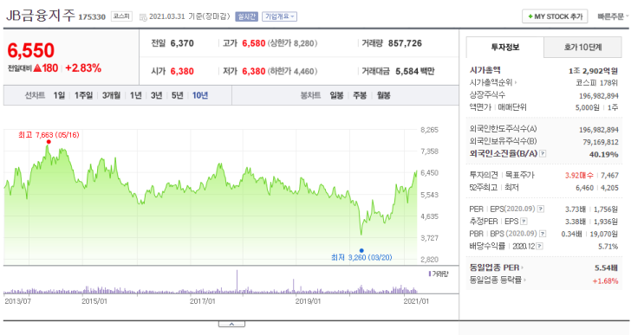Open help icon beside BPS (2020.09)
The image size is (644, 335).
543,234
